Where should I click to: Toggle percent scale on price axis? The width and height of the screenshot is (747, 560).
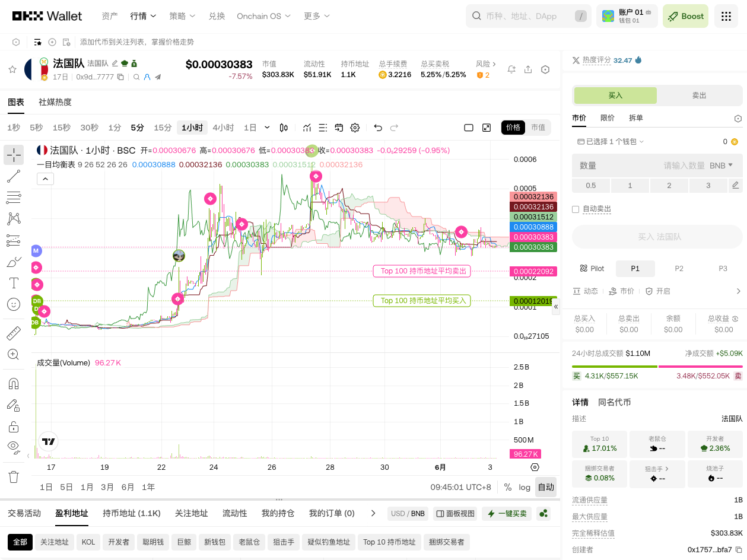[508, 487]
